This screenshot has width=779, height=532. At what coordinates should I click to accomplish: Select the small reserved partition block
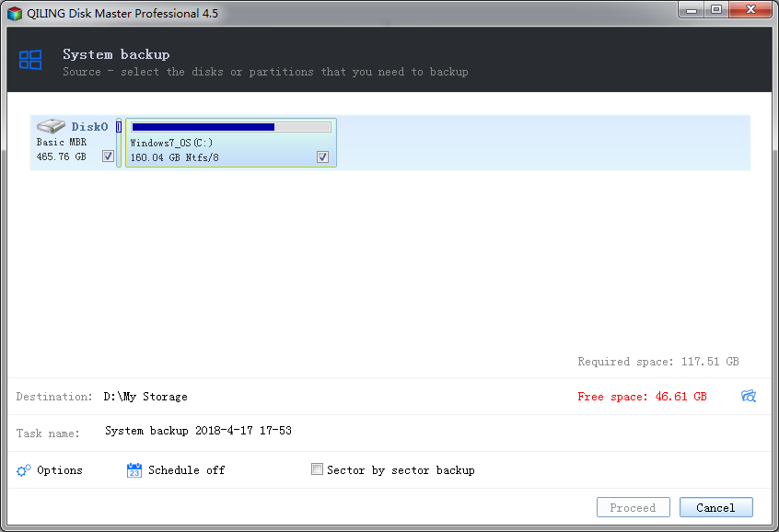click(119, 143)
